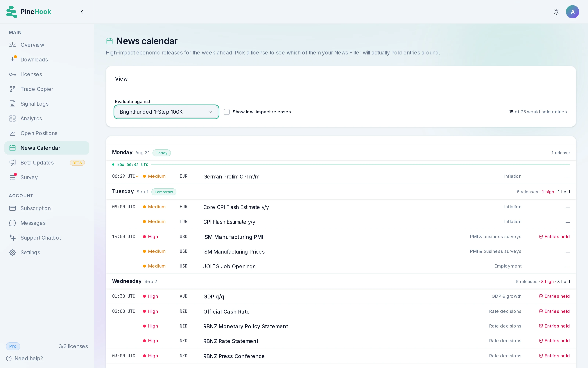588x368 pixels.
Task: Open the Evaluate against license dropdown
Action: click(166, 112)
